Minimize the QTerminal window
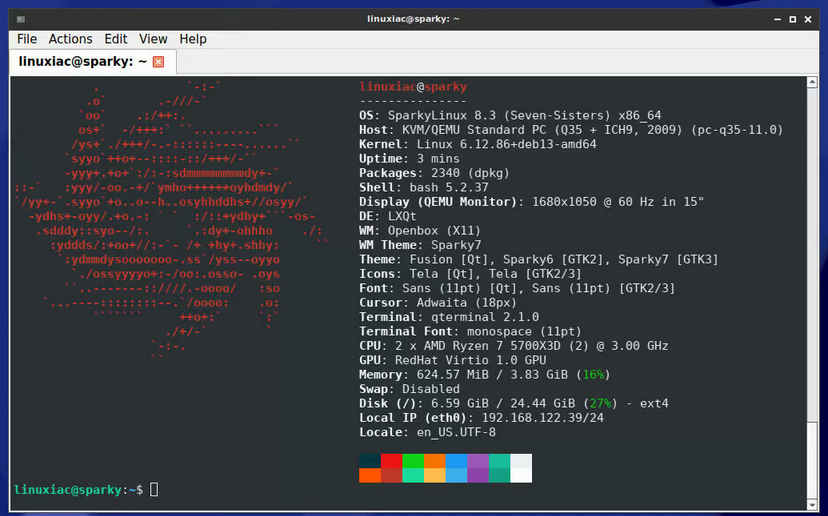This screenshot has width=828, height=516. pyautogui.click(x=777, y=20)
